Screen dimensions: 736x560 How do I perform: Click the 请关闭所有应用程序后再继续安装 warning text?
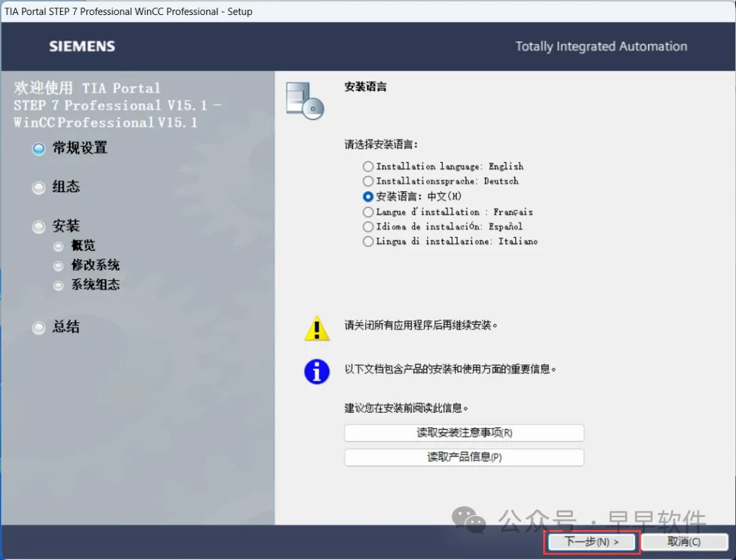(x=421, y=325)
